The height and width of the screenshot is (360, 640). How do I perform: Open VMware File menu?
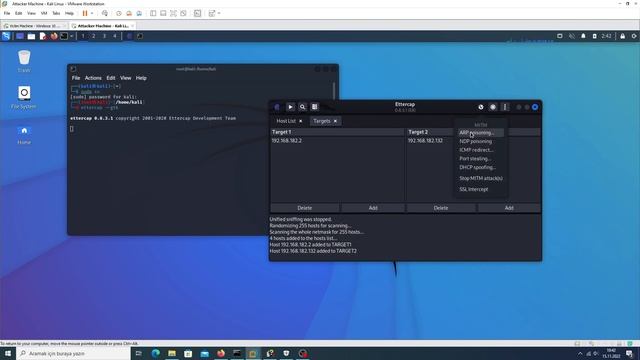[x=7, y=13]
